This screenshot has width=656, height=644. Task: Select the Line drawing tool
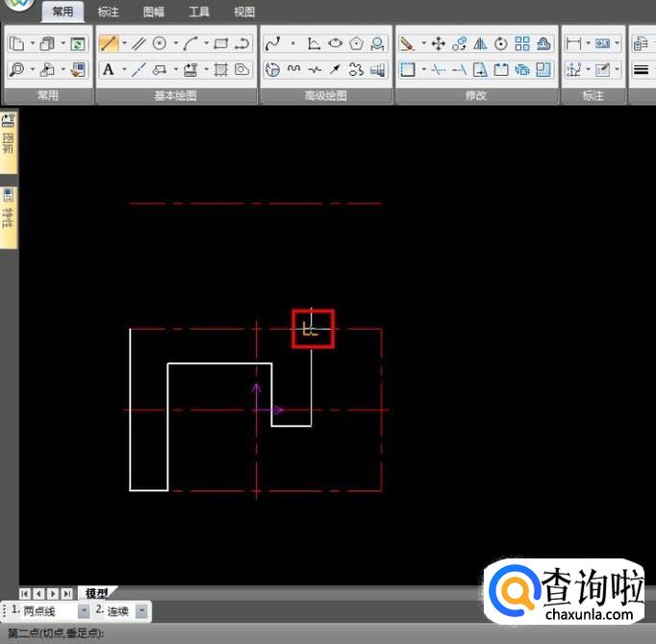pos(108,43)
